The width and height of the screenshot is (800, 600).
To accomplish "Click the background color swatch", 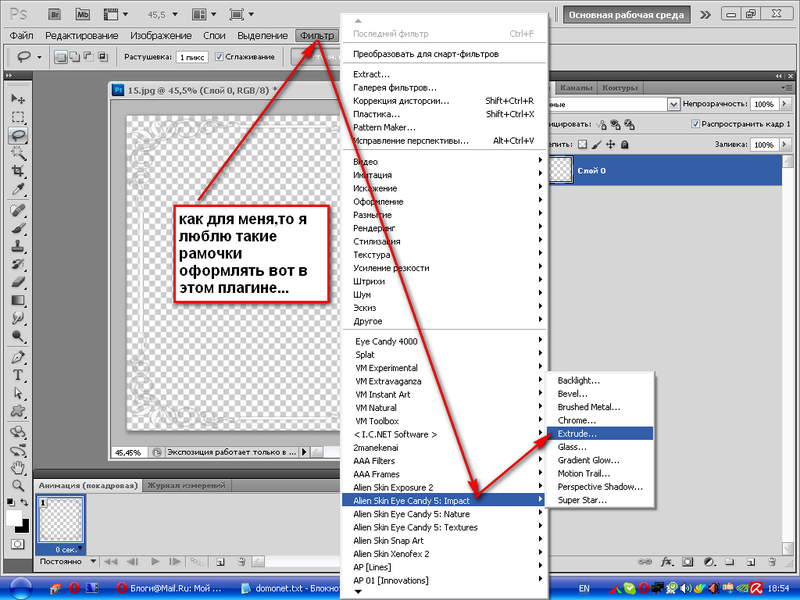I will [x=24, y=528].
